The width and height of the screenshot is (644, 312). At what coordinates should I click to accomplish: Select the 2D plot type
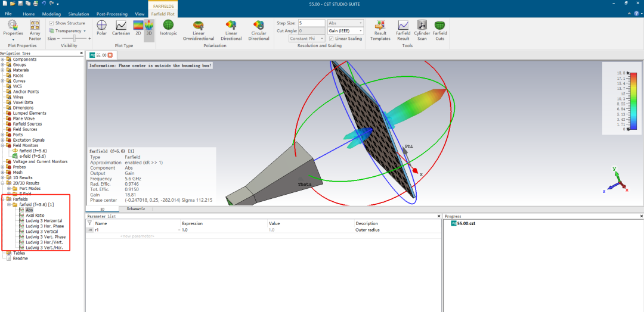pyautogui.click(x=138, y=27)
